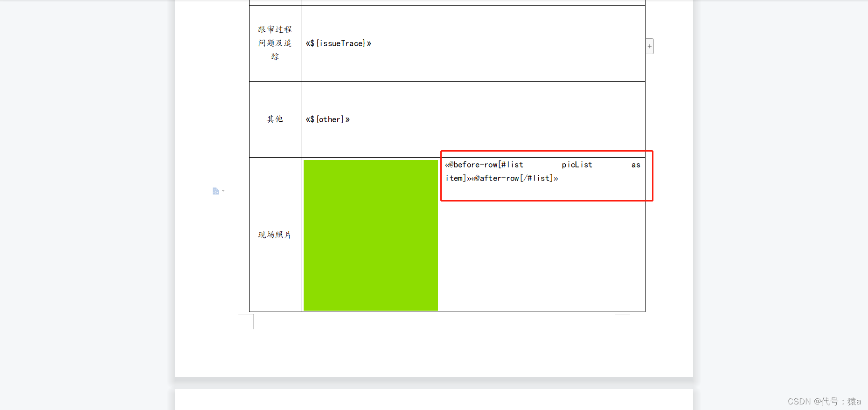Click the item]»«@after-row[/#list]» line
868x410 pixels.
click(502, 178)
